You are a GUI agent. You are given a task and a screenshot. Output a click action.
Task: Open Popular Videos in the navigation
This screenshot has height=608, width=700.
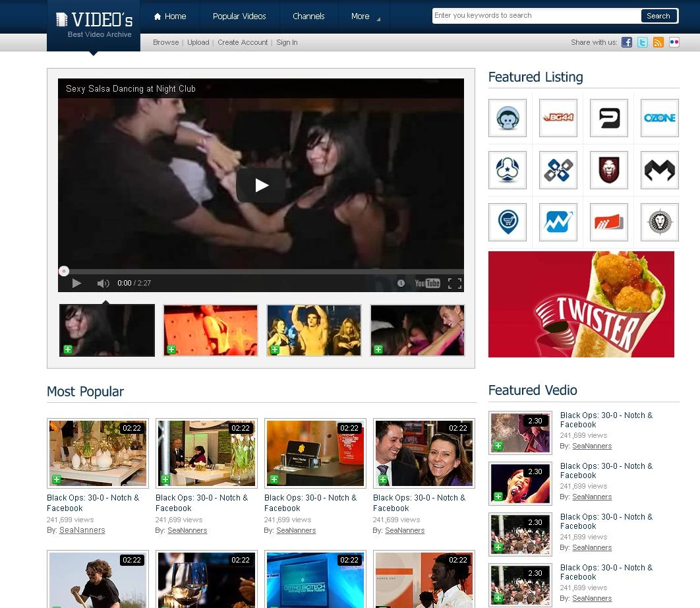239,16
